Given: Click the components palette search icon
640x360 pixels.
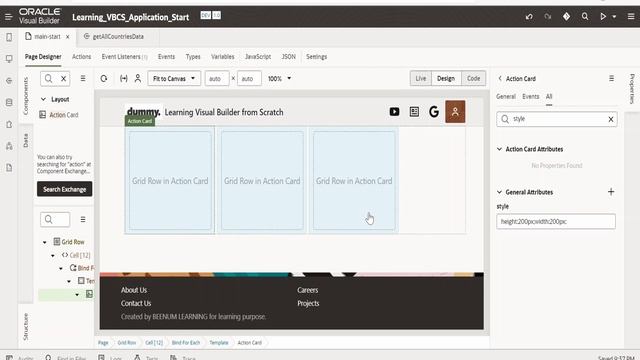Looking at the screenshot, I should click(49, 78).
